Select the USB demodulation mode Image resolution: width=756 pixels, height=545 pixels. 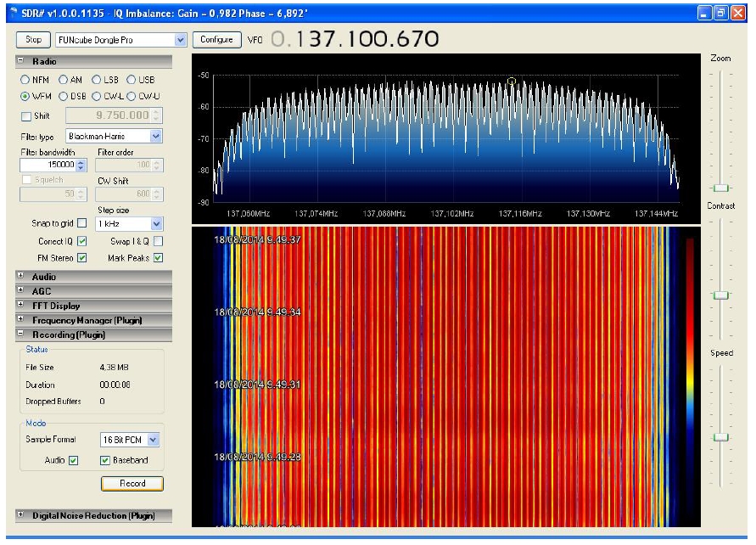click(132, 80)
